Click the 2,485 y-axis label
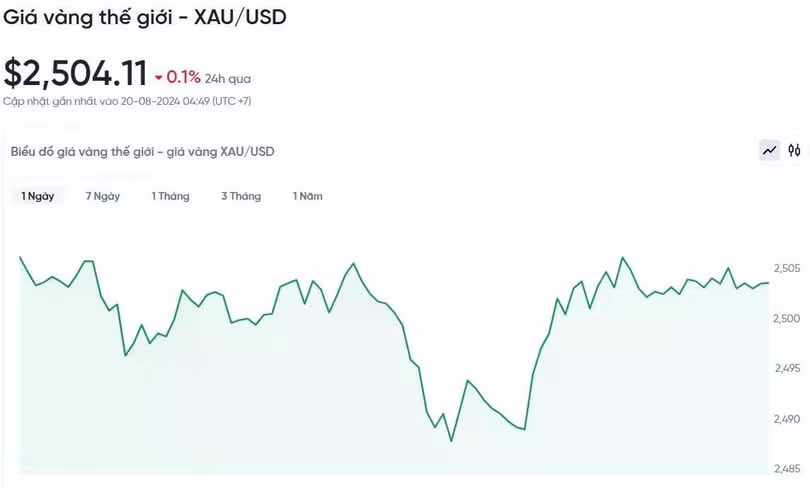The height and width of the screenshot is (488, 810). 787,468
